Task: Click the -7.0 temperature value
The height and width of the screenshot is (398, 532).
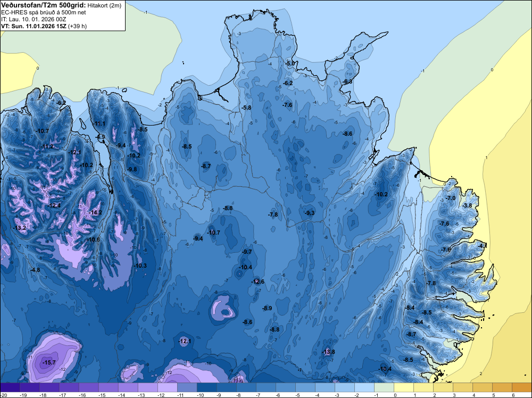Action: pyautogui.click(x=451, y=198)
